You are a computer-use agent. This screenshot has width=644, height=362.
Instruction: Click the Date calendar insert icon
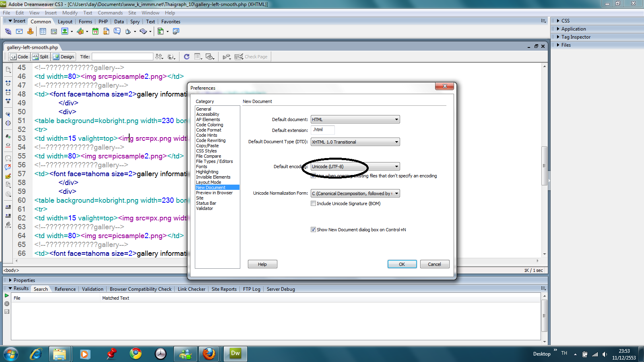95,31
